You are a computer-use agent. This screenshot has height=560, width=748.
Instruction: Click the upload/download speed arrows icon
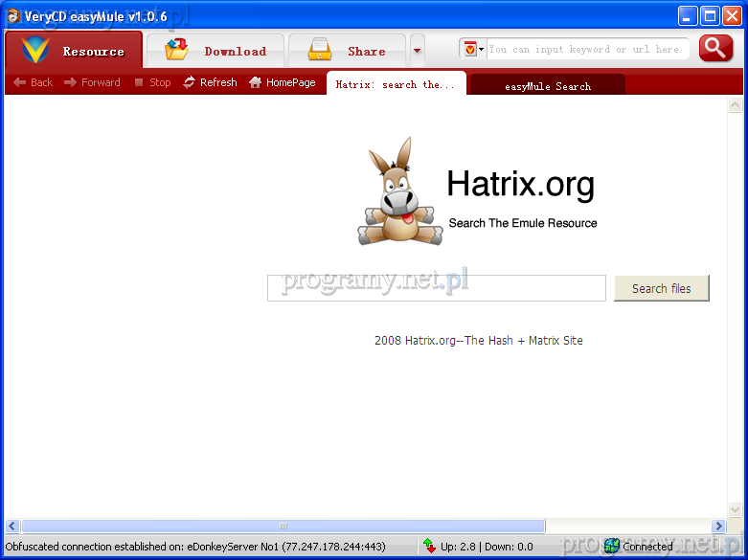[430, 547]
